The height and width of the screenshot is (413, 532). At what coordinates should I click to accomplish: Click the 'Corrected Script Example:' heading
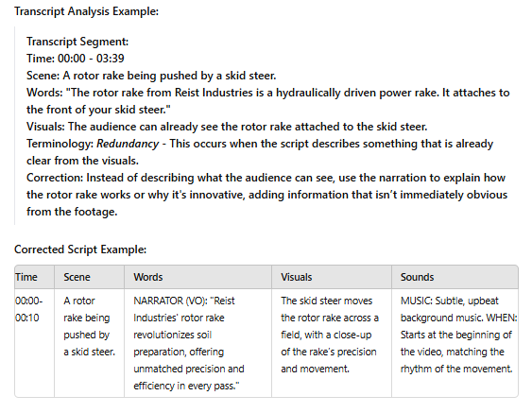pyautogui.click(x=80, y=250)
